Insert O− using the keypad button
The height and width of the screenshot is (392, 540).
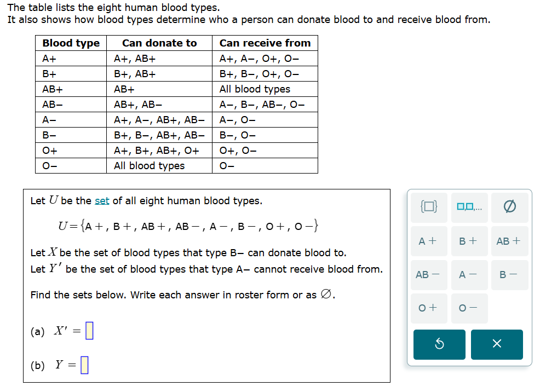pos(469,308)
